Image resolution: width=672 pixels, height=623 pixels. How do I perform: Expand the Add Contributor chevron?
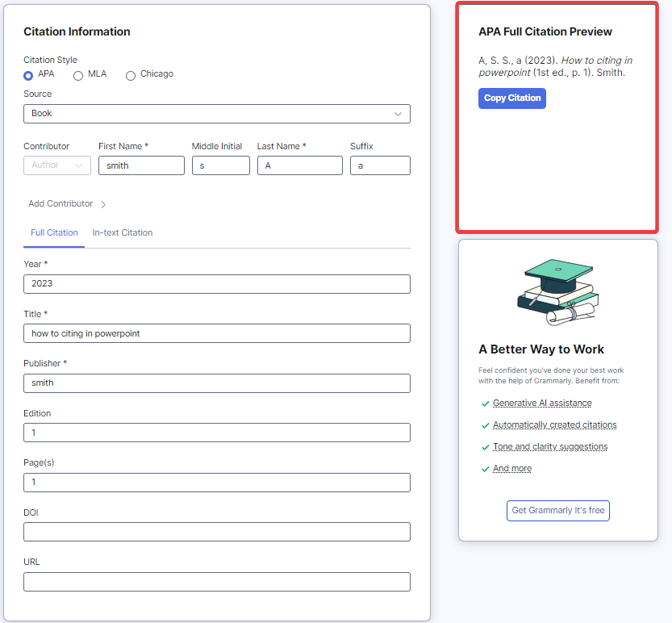103,204
